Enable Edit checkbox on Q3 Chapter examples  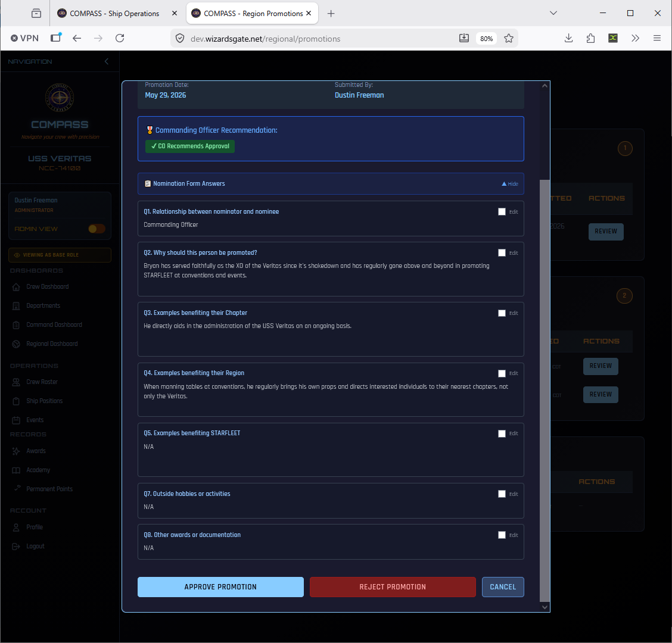502,313
